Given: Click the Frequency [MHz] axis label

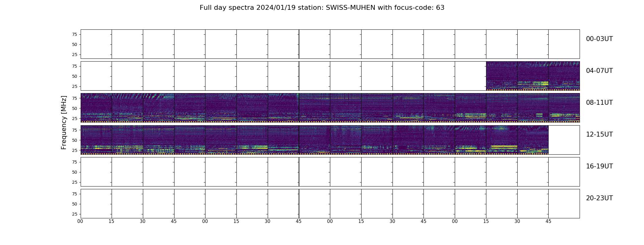Looking at the screenshot, I should (x=64, y=123).
